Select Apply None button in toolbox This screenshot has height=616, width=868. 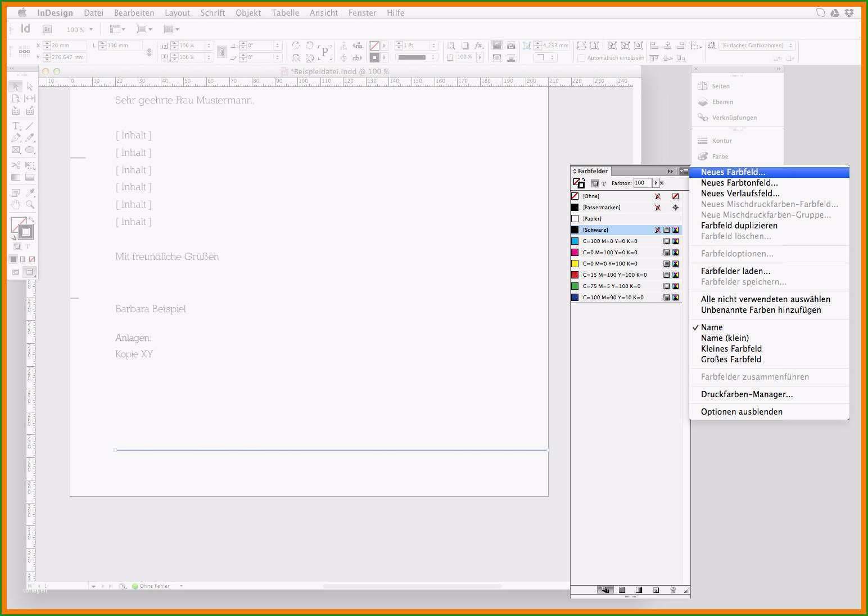[x=32, y=259]
